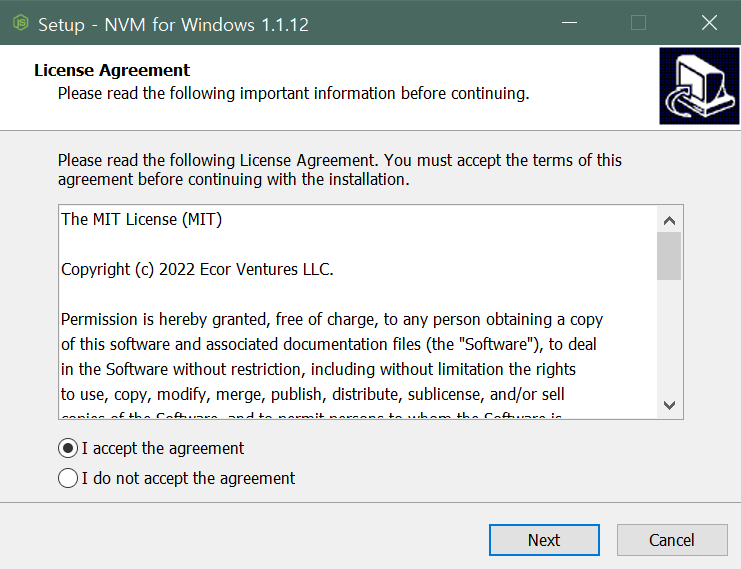Viewport: 741px width, 569px height.
Task: Click the Ecor Ventures copyright line
Action: click(197, 269)
